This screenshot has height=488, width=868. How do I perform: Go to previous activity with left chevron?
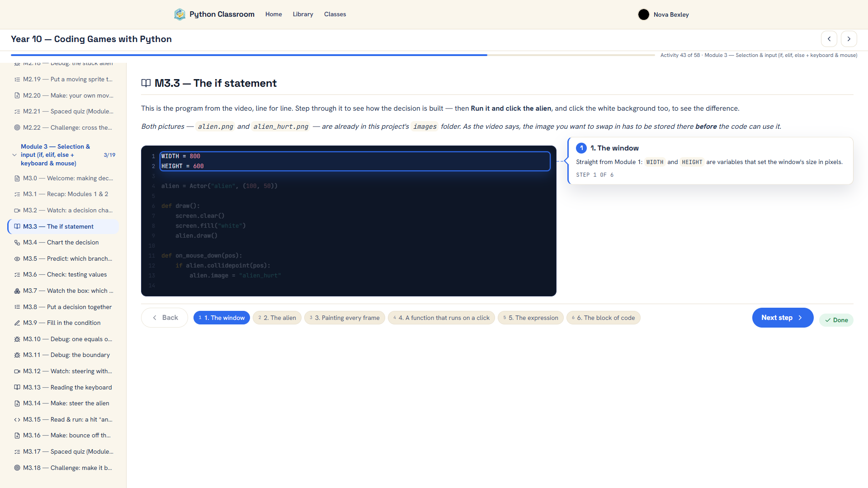tap(829, 39)
